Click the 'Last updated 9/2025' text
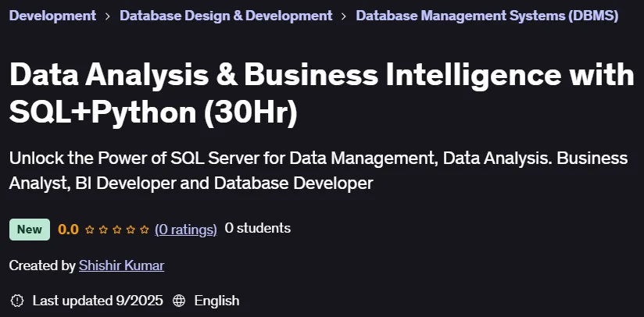This screenshot has width=644, height=317. (98, 301)
